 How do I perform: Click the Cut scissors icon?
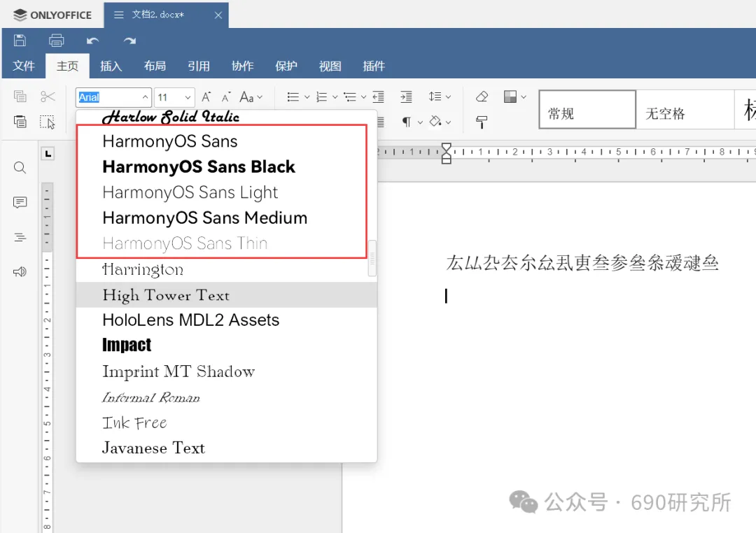[48, 97]
